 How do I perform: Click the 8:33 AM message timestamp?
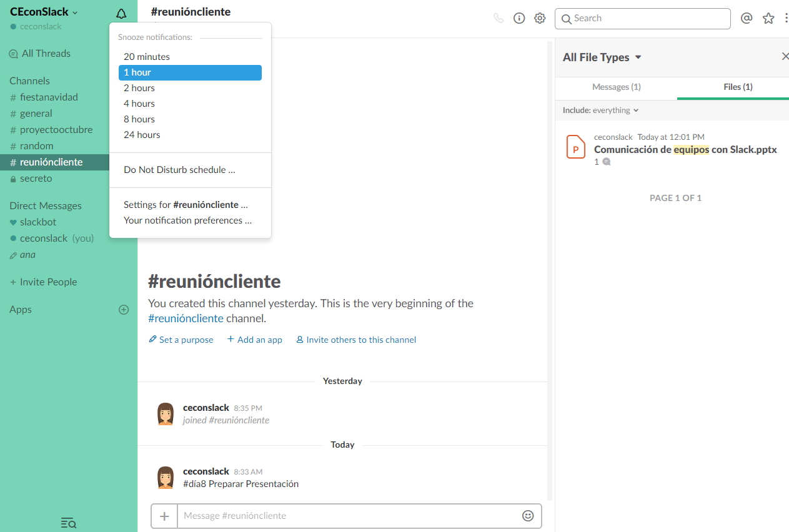point(248,472)
